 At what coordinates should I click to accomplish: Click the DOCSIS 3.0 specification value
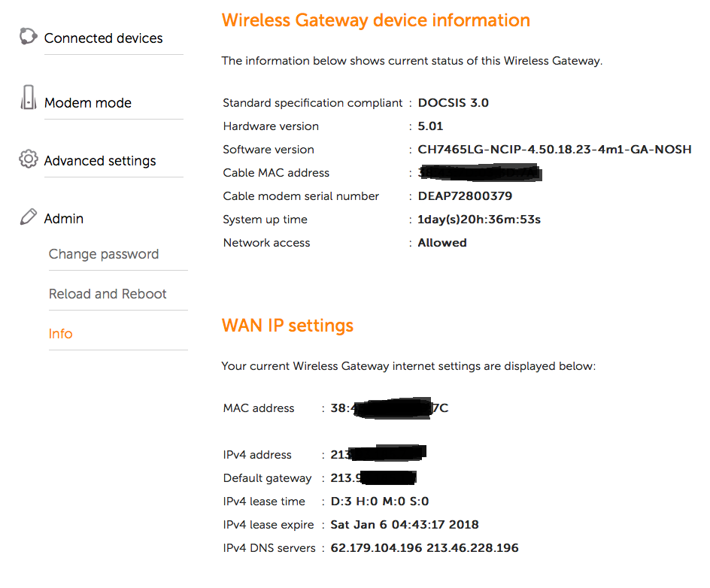pos(453,103)
